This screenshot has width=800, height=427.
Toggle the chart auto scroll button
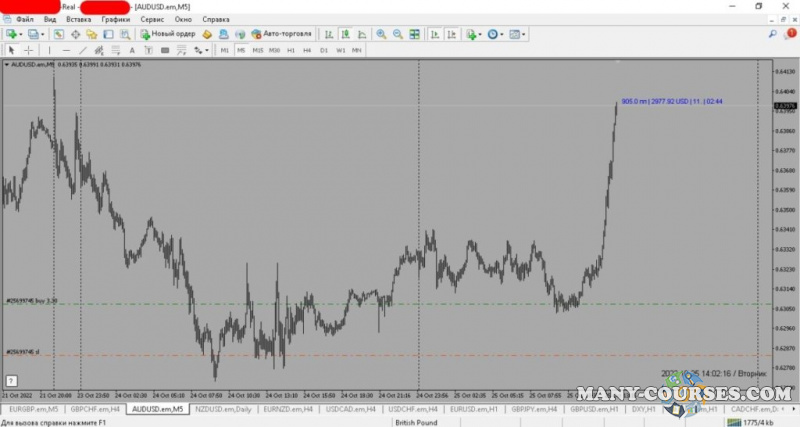pyautogui.click(x=435, y=34)
